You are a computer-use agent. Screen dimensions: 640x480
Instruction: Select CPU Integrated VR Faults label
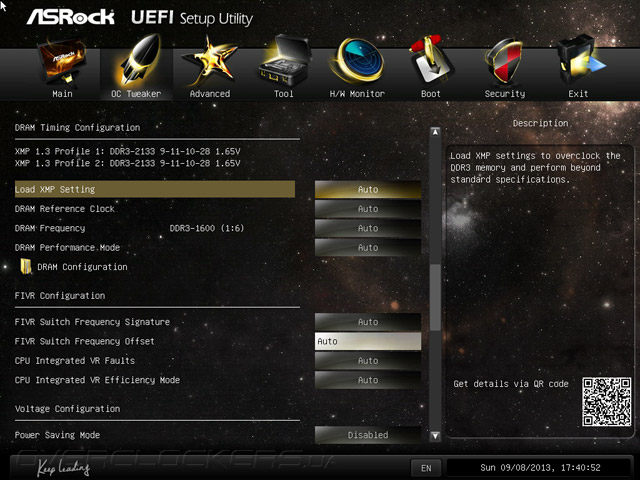(75, 360)
